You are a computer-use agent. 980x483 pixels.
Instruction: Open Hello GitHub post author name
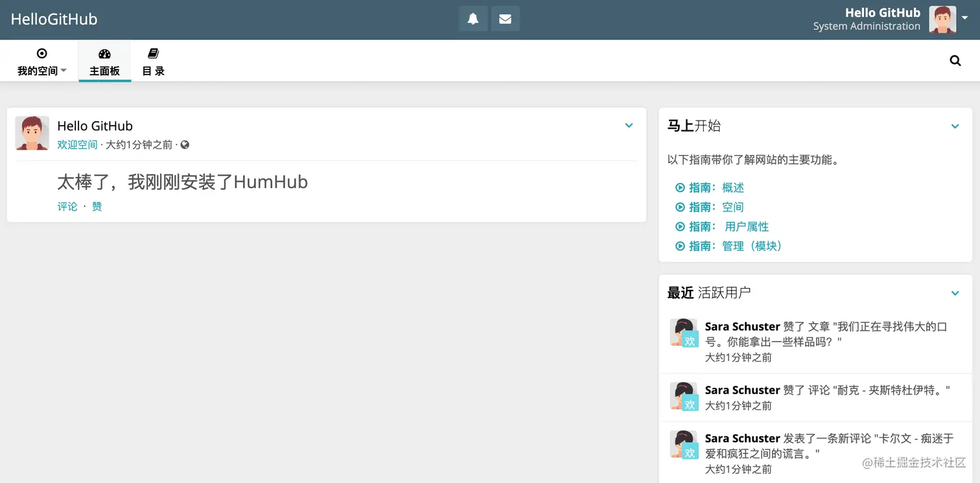95,126
